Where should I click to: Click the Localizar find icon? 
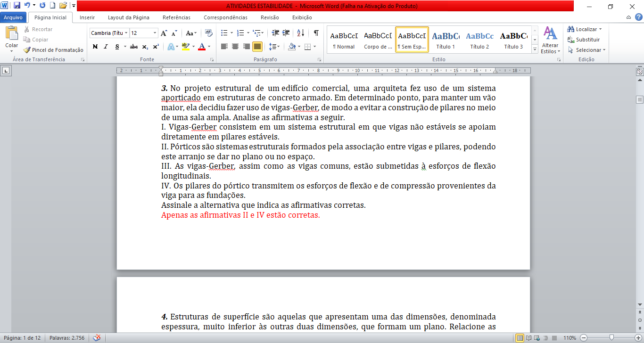pos(571,29)
